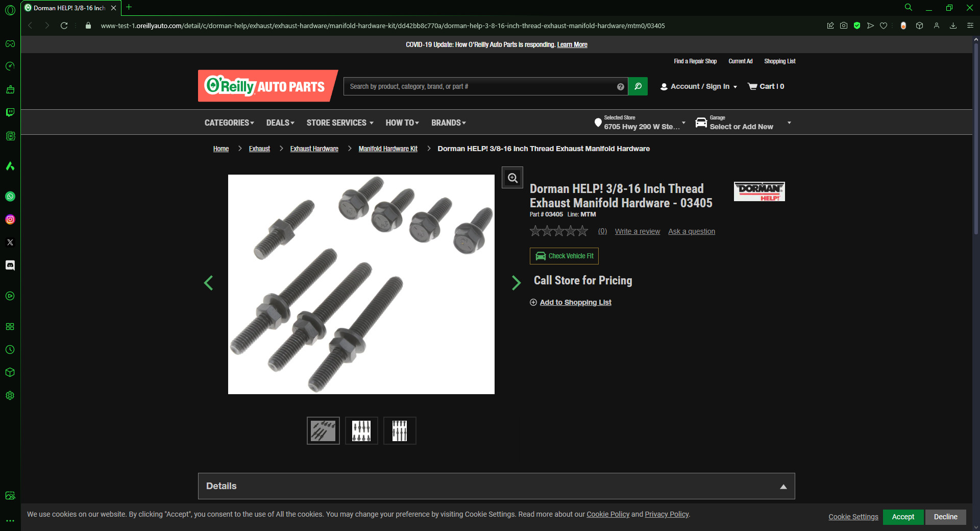Click the search help question mark icon

[x=621, y=87]
